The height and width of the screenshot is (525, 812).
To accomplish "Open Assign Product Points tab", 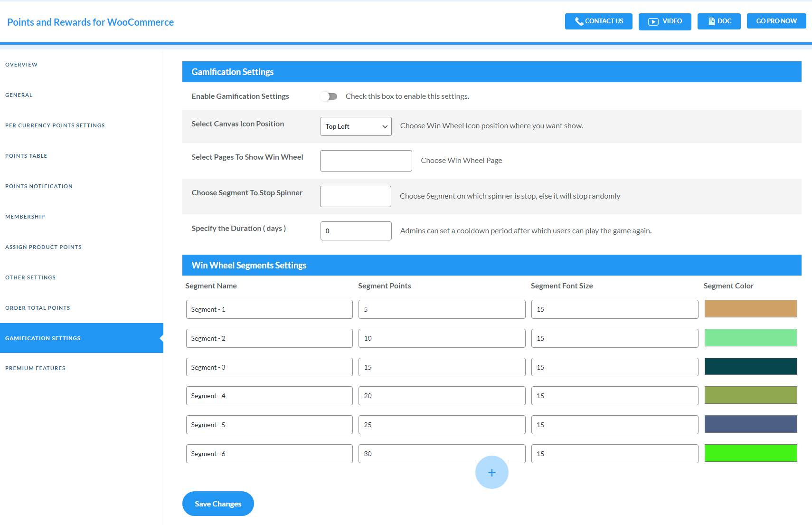I will pos(44,247).
